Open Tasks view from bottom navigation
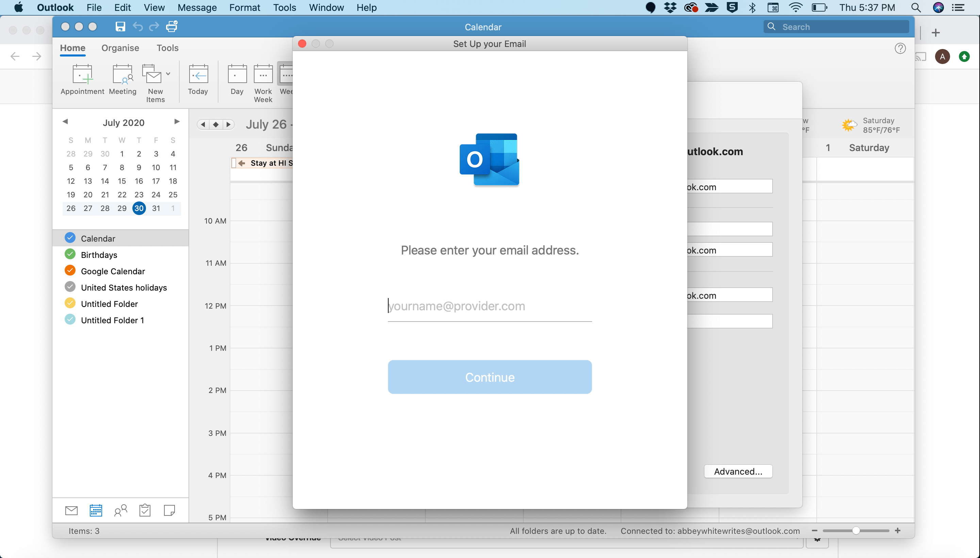980x558 pixels. tap(145, 510)
